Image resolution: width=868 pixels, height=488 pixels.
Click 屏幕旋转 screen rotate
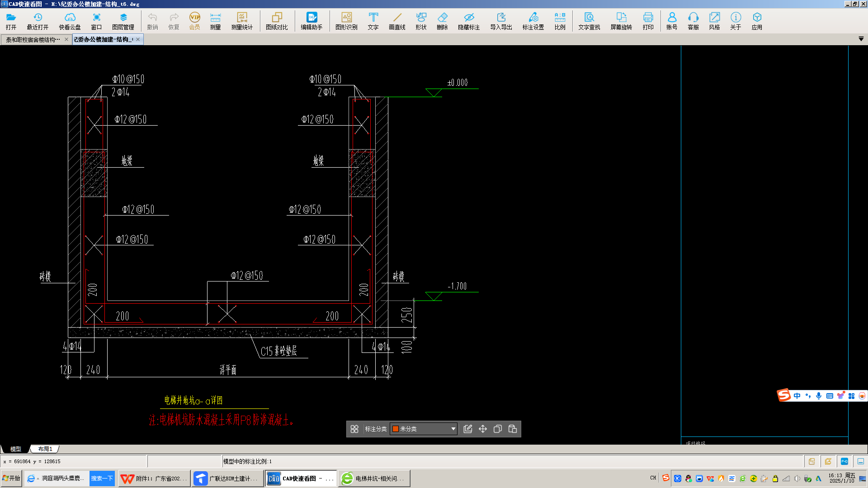coord(621,21)
